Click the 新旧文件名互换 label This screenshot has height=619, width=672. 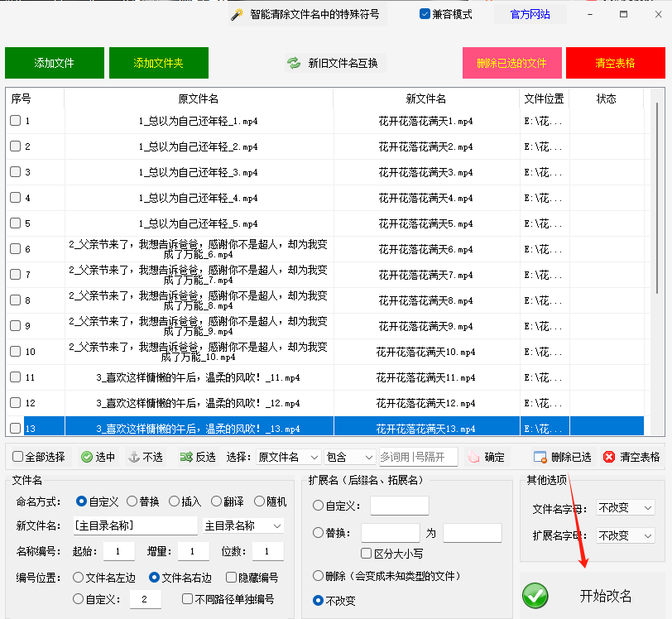pos(343,63)
